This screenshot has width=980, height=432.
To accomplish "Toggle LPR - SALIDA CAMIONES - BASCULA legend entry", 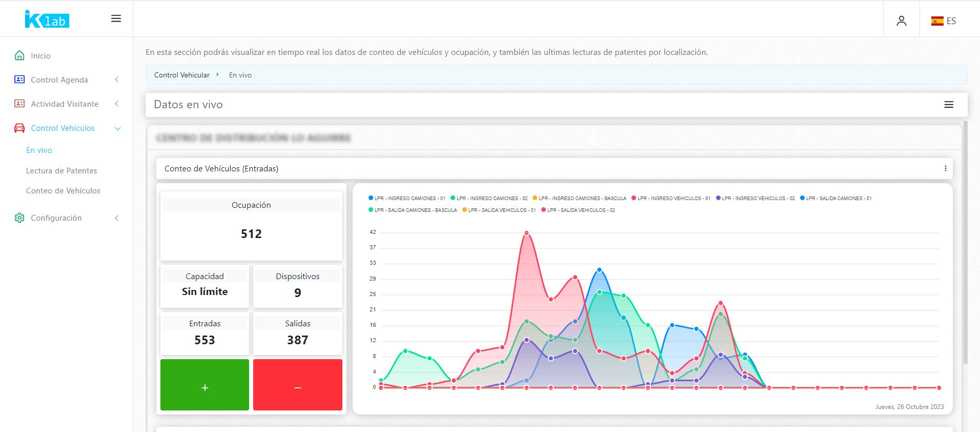I will 412,210.
